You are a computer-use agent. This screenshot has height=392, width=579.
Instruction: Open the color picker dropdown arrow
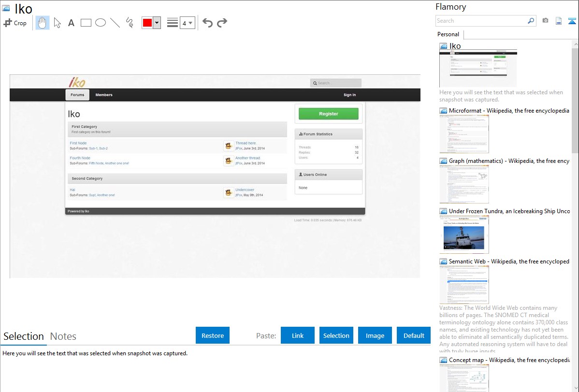(157, 23)
